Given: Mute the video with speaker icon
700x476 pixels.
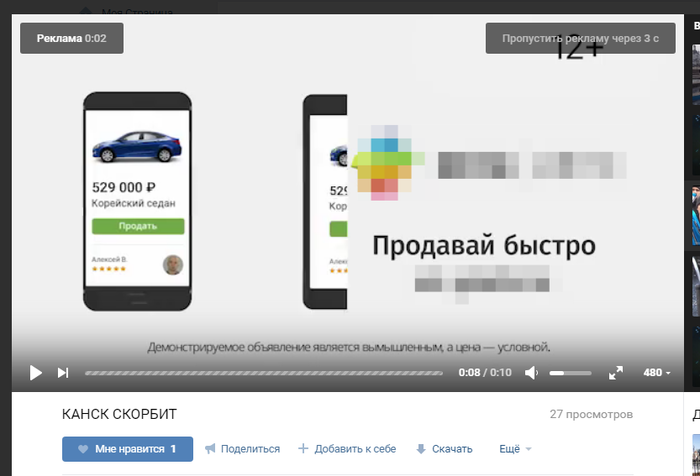Looking at the screenshot, I should [532, 373].
